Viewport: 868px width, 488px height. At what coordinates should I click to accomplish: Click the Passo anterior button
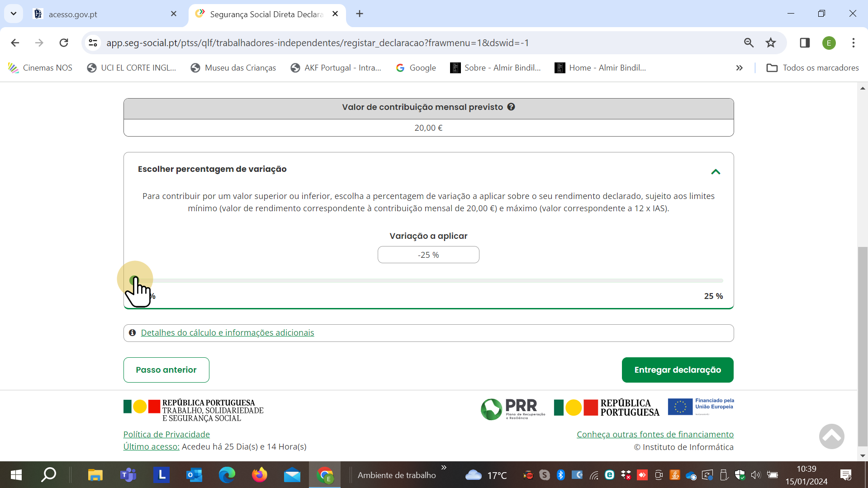click(x=166, y=370)
